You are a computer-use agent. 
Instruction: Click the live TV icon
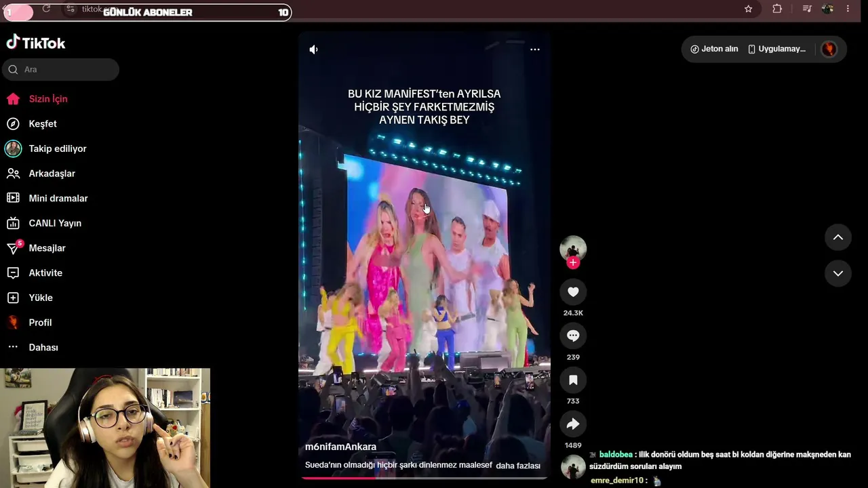(x=13, y=223)
